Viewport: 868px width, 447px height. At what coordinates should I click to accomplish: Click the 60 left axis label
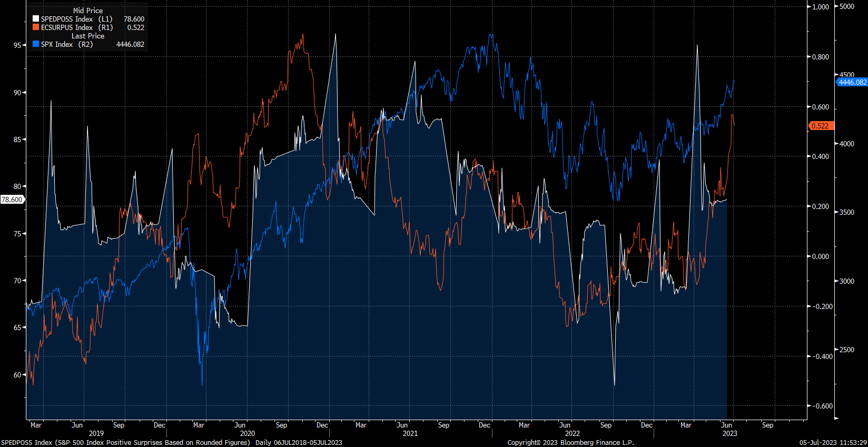17,375
